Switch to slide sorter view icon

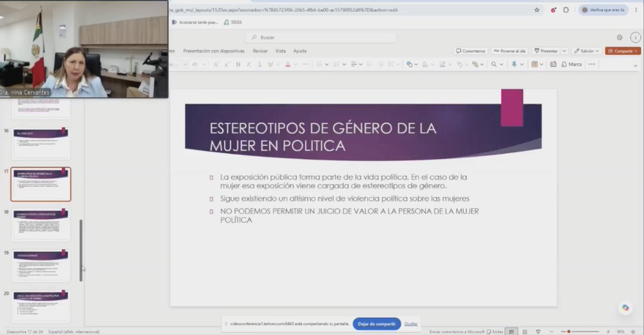[525, 332]
